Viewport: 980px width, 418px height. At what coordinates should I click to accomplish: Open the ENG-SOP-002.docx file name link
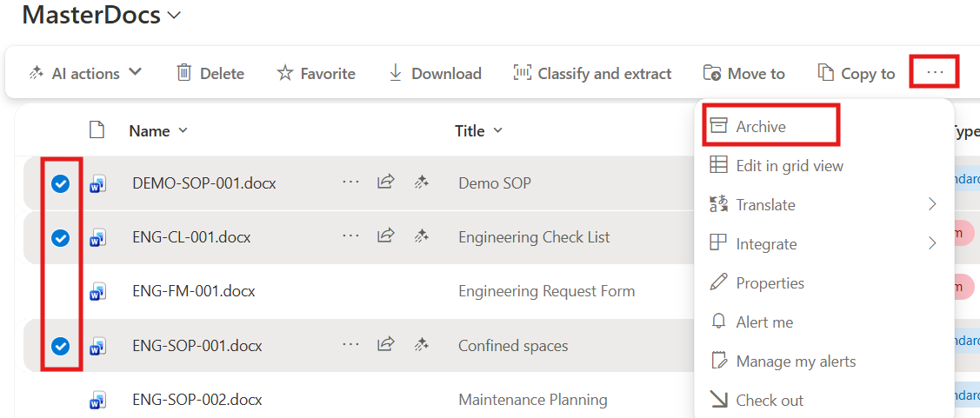(197, 400)
